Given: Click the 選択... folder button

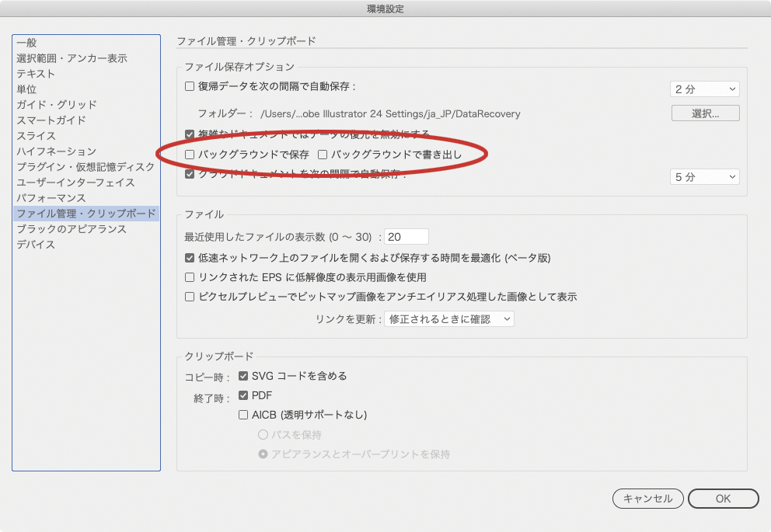Looking at the screenshot, I should (x=705, y=113).
